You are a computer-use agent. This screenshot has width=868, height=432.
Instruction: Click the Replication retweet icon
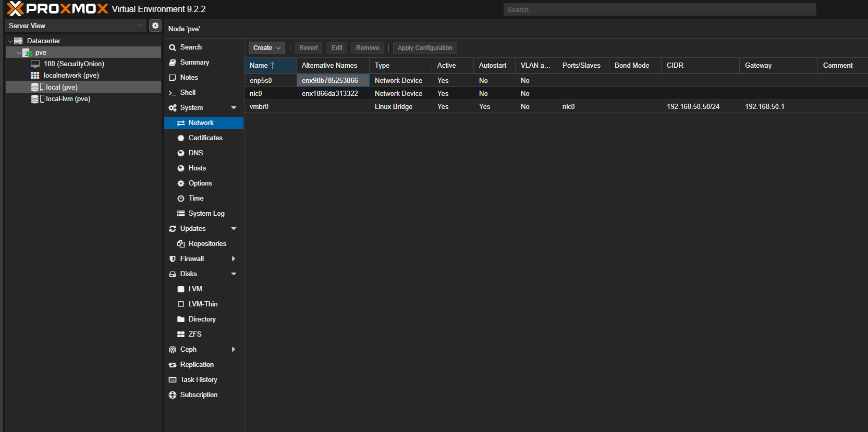173,365
